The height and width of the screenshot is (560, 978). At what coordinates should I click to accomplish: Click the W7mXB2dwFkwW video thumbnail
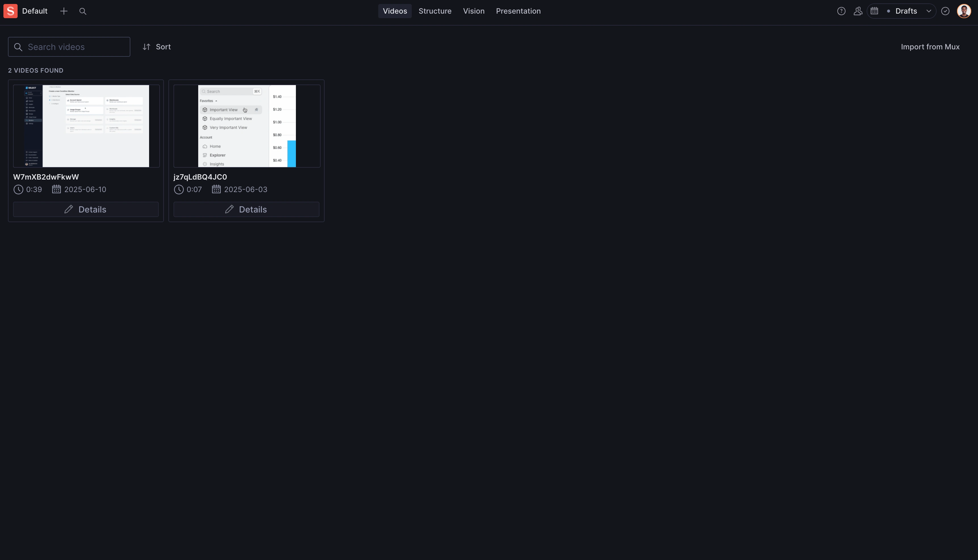click(x=85, y=126)
